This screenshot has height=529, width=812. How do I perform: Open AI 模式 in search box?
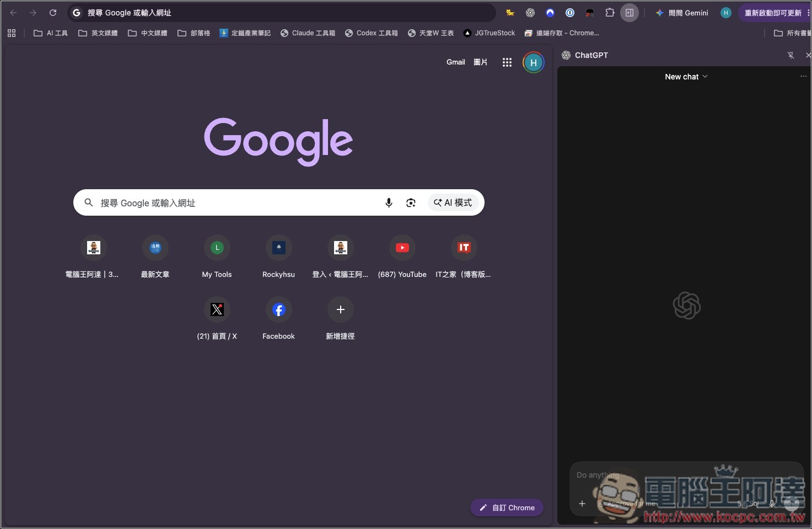point(453,203)
